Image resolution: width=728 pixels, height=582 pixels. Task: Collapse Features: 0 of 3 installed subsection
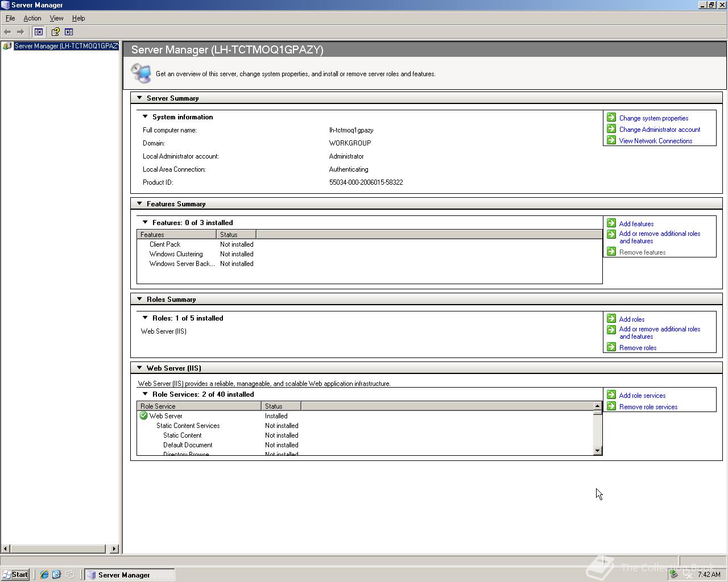tap(145, 222)
